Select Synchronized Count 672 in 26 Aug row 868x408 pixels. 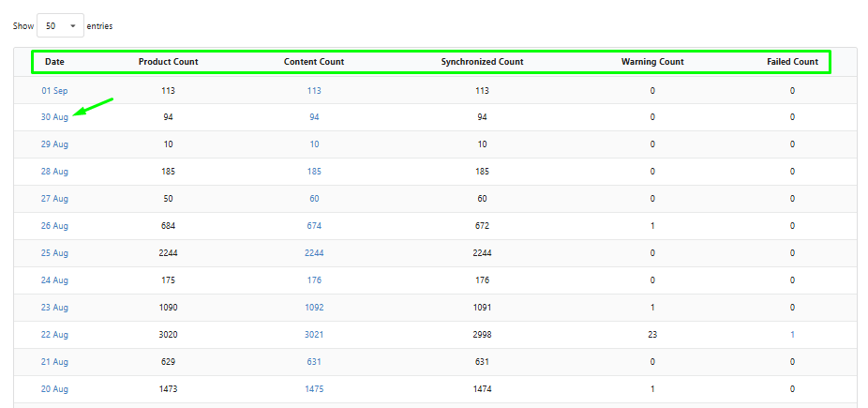[482, 226]
